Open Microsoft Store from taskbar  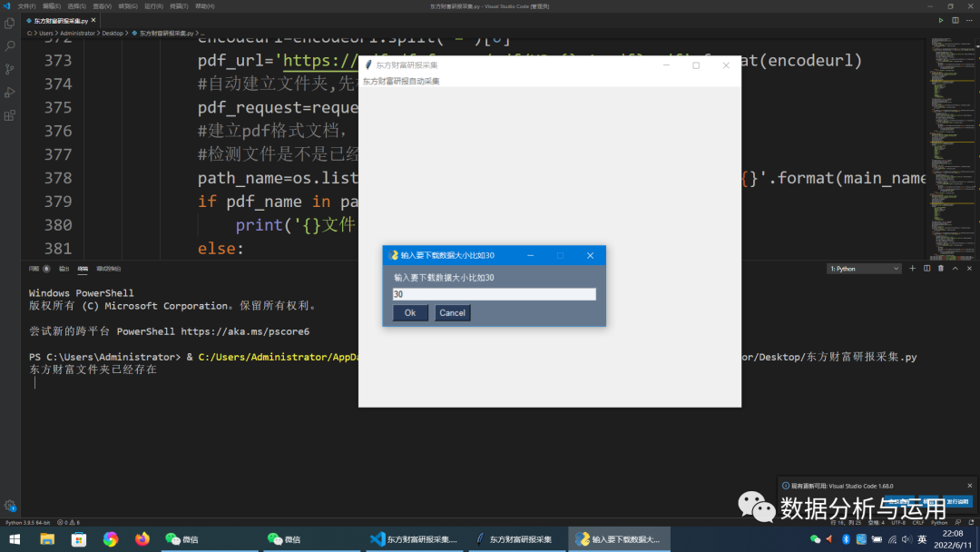pyautogui.click(x=79, y=539)
